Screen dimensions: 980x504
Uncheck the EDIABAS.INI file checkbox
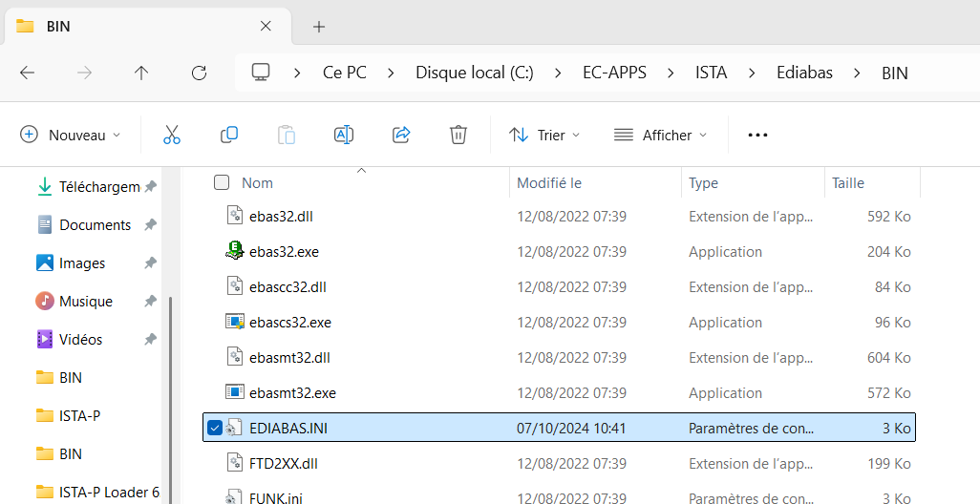click(x=215, y=428)
